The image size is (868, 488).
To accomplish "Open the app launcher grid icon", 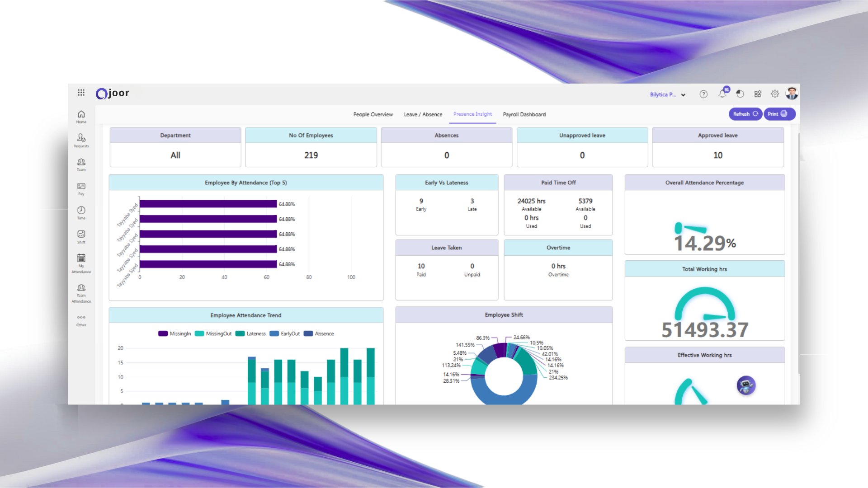I will tap(81, 93).
